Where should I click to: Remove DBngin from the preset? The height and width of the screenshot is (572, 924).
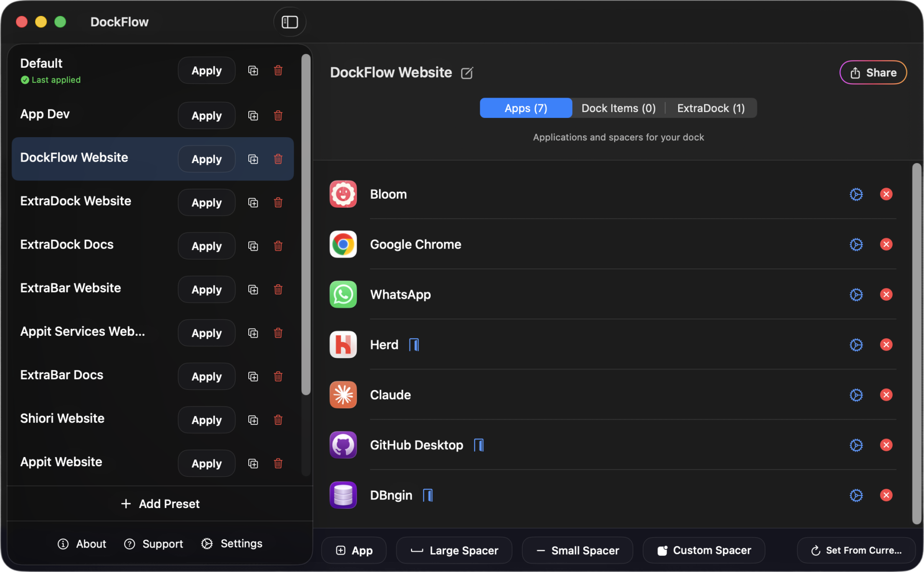coord(886,496)
